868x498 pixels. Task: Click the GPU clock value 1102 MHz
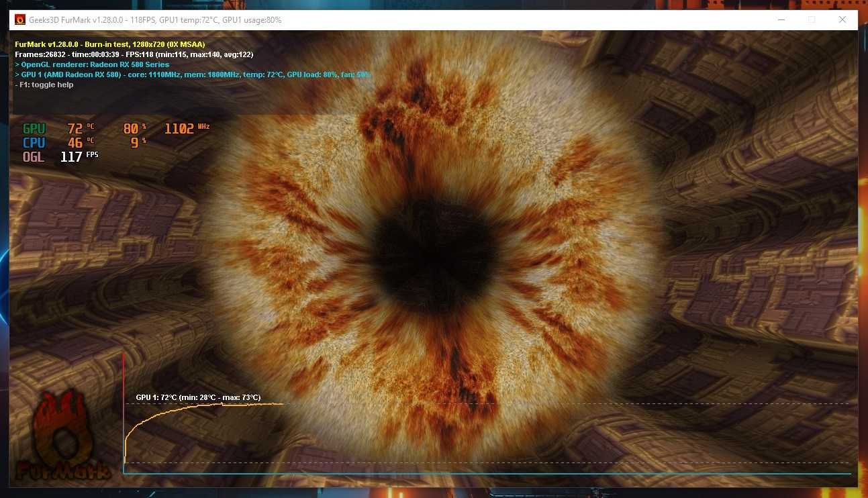pos(187,128)
